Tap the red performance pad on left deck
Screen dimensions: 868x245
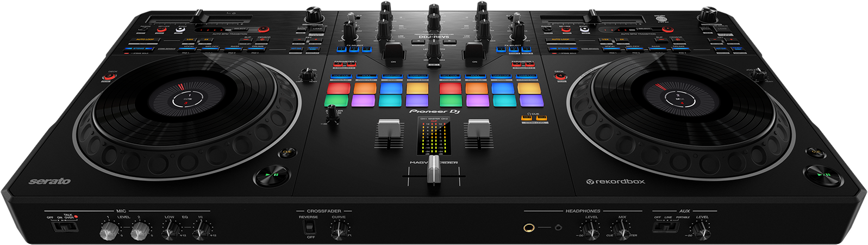338,88
